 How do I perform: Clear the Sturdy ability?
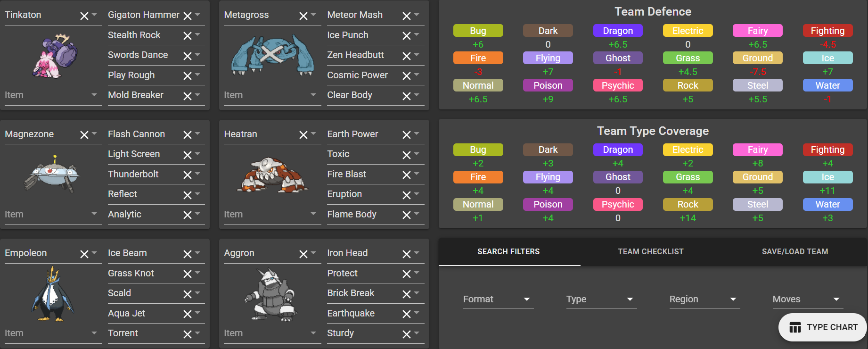click(x=407, y=334)
